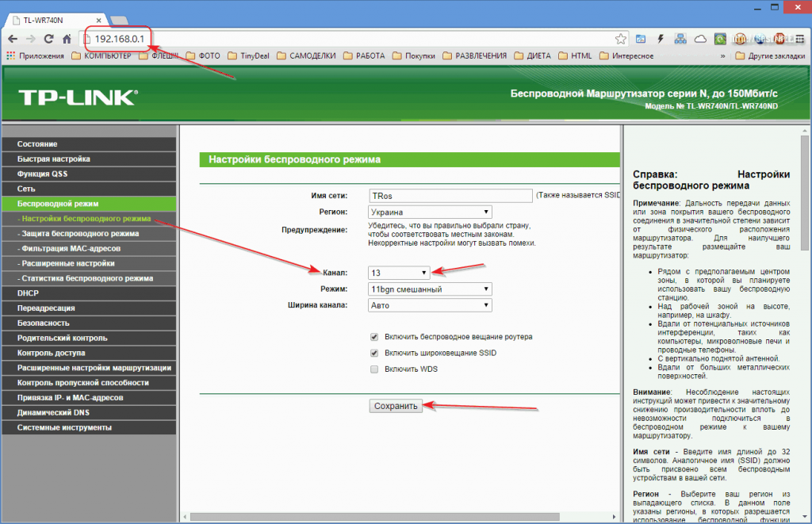Click the 'Имя сети' text field

tap(450, 195)
